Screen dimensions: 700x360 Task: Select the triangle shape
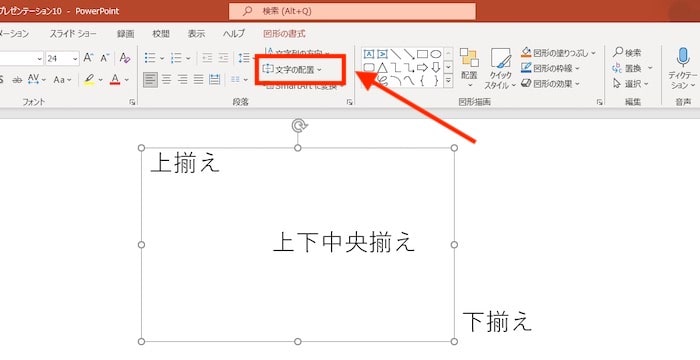[382, 68]
